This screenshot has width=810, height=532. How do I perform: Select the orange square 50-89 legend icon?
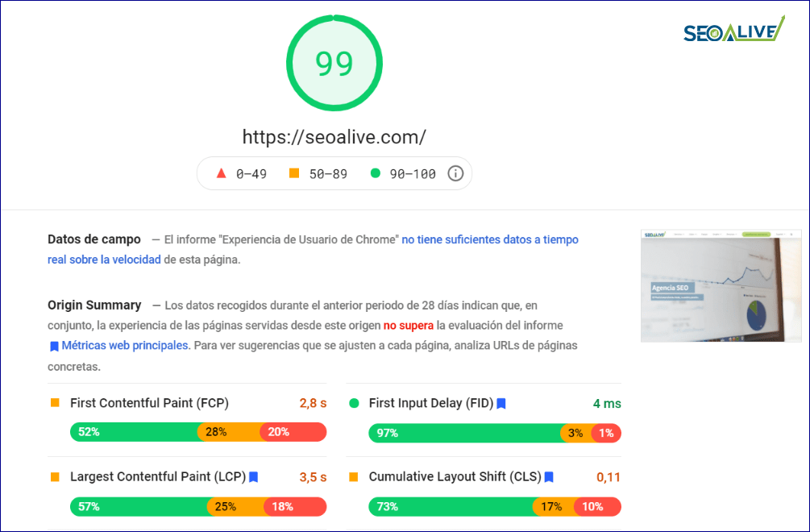295,172
